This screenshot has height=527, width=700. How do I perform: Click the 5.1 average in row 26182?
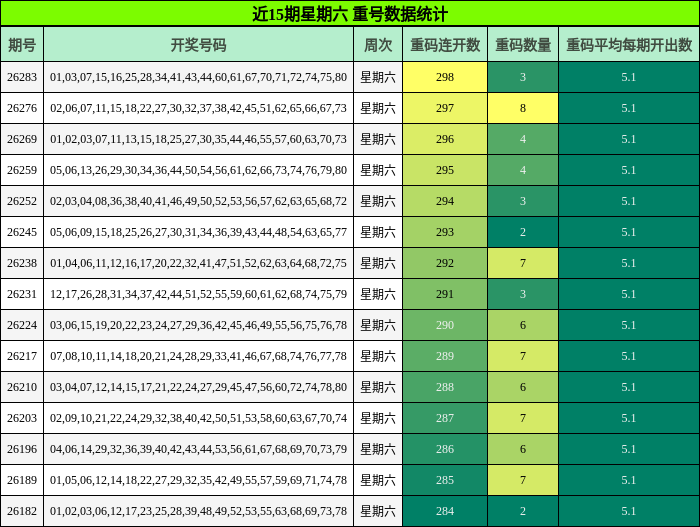(x=629, y=511)
